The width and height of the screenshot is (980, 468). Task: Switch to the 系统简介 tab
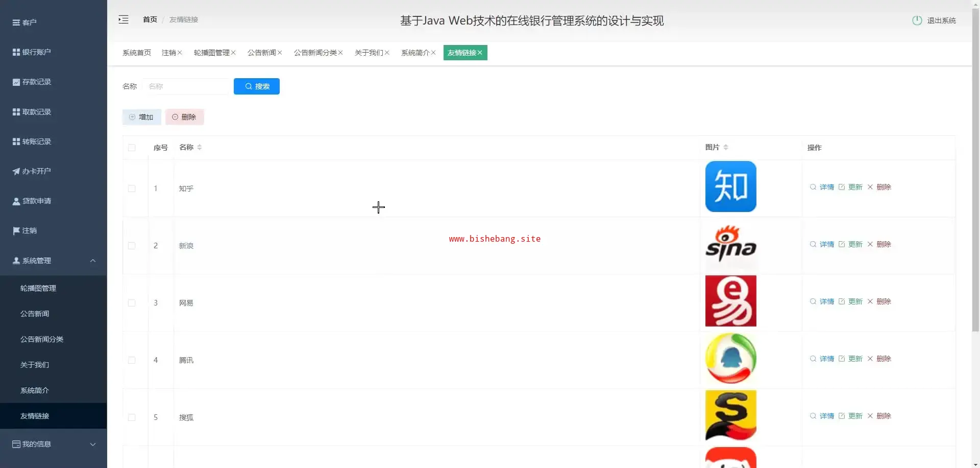pos(415,53)
